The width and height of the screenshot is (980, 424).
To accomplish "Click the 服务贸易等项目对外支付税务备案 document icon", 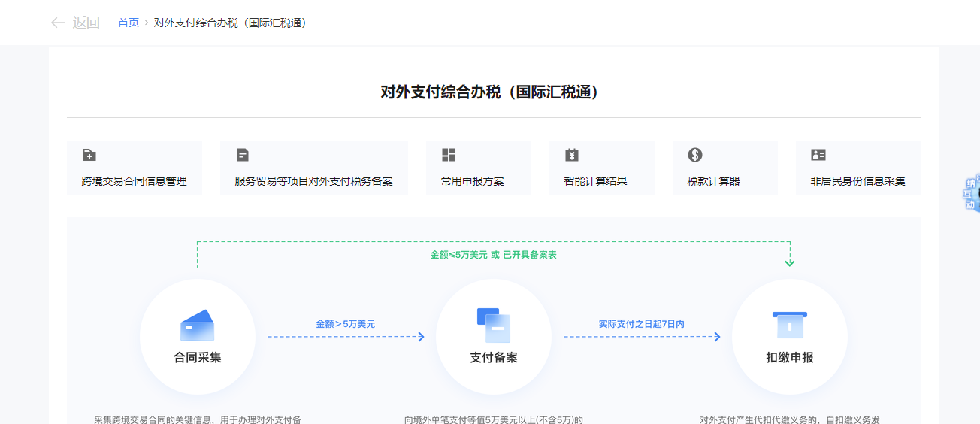I will tap(243, 155).
